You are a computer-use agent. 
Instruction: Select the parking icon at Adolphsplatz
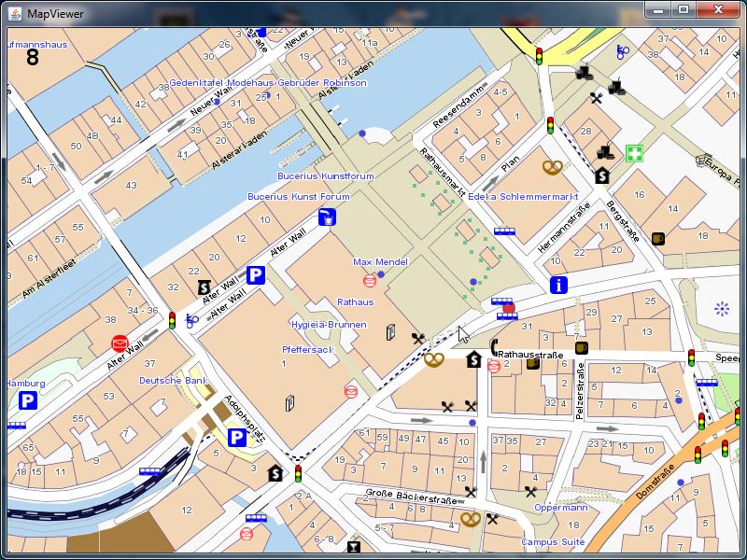tap(237, 437)
